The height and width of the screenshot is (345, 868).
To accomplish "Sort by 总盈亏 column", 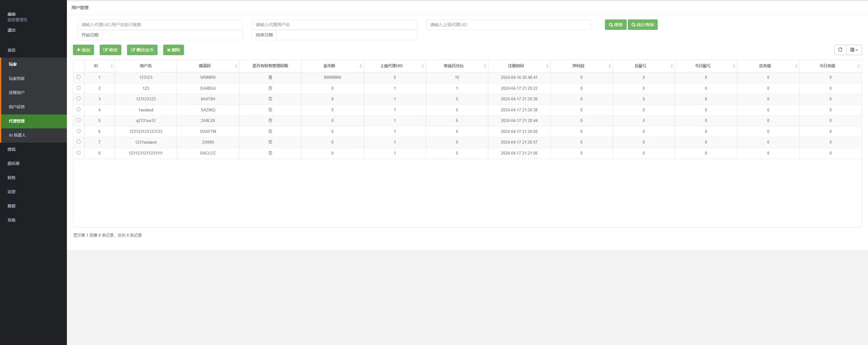I will pyautogui.click(x=644, y=66).
